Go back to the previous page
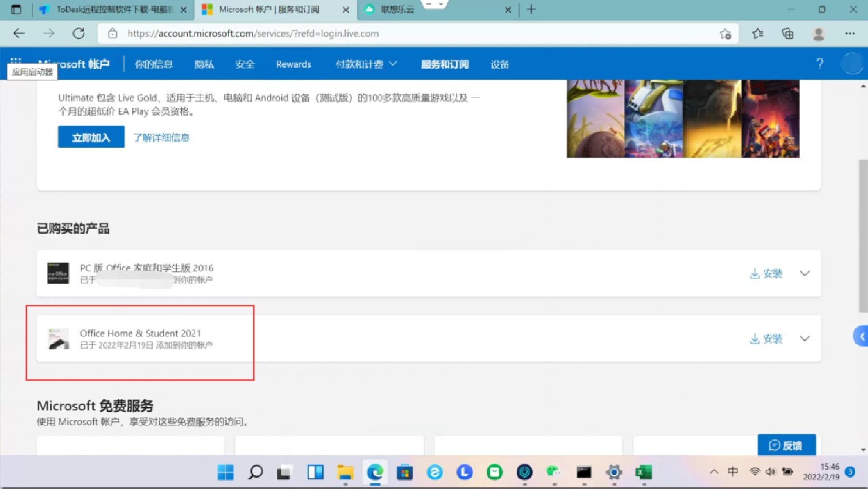This screenshot has width=868, height=489. point(19,34)
